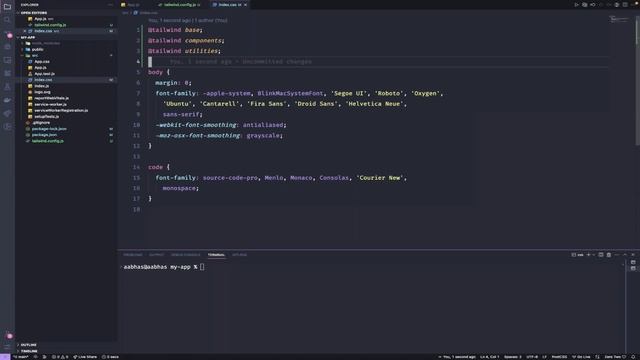Select the DEBUG CONSOLE panel tab

186,255
